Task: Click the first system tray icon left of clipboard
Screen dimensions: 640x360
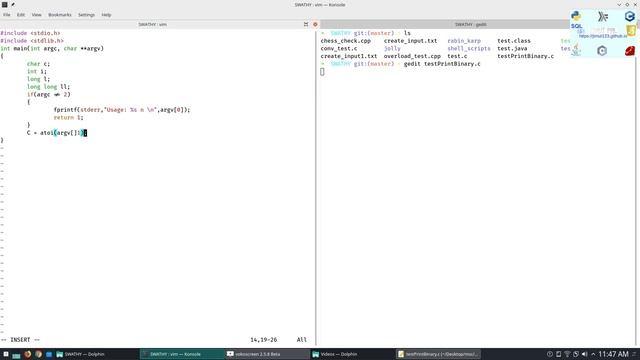Action: pos(550,354)
